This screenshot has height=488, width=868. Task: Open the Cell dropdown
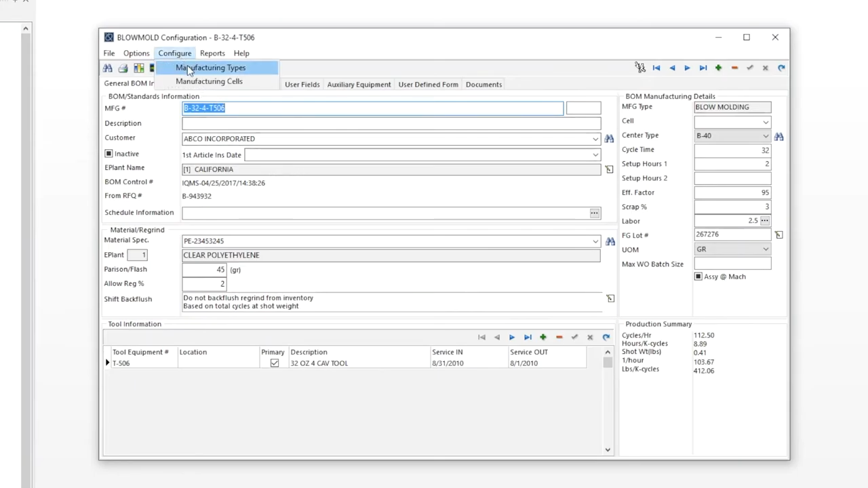[x=766, y=121]
